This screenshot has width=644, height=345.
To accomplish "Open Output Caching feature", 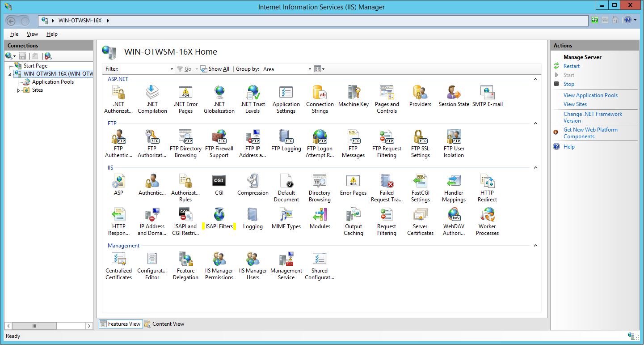I will [x=354, y=221].
